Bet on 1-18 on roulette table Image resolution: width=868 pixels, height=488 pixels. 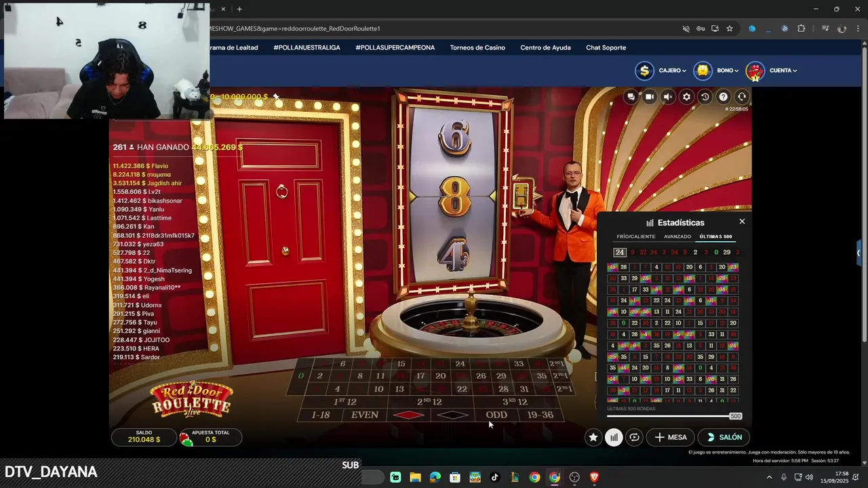(x=321, y=415)
